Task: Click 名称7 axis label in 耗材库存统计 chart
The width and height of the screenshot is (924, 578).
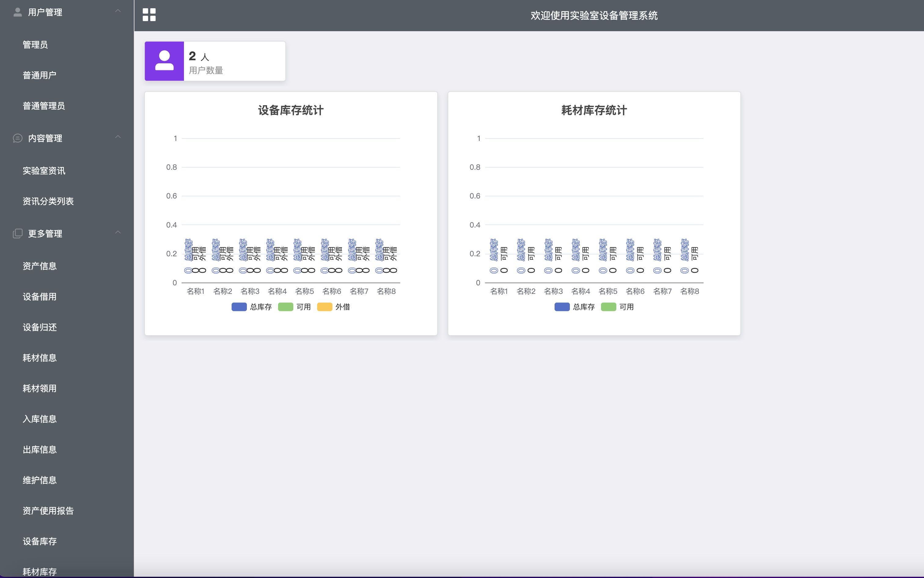Action: pos(662,291)
